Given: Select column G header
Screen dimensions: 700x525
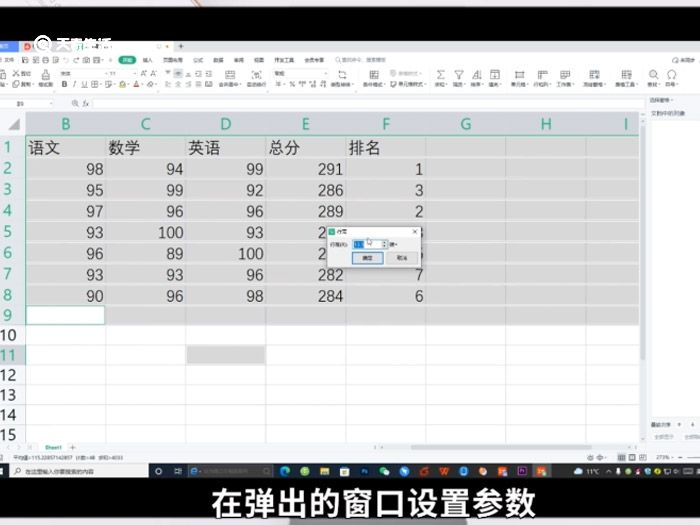Looking at the screenshot, I should [466, 124].
